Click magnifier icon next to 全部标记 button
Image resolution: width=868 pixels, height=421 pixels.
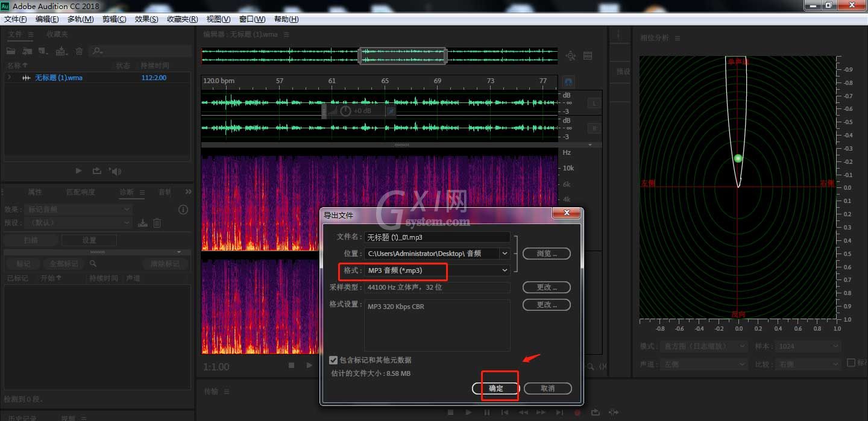[x=93, y=264]
